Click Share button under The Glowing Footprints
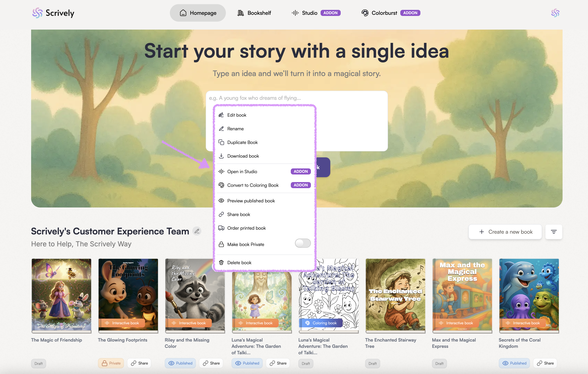Screen dimensions: 588x374 [139, 363]
